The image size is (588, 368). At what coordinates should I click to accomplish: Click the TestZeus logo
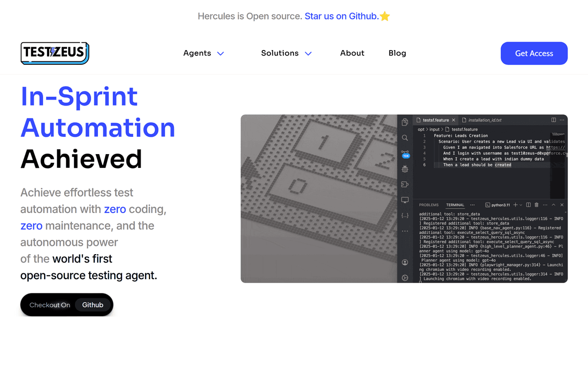(x=55, y=53)
